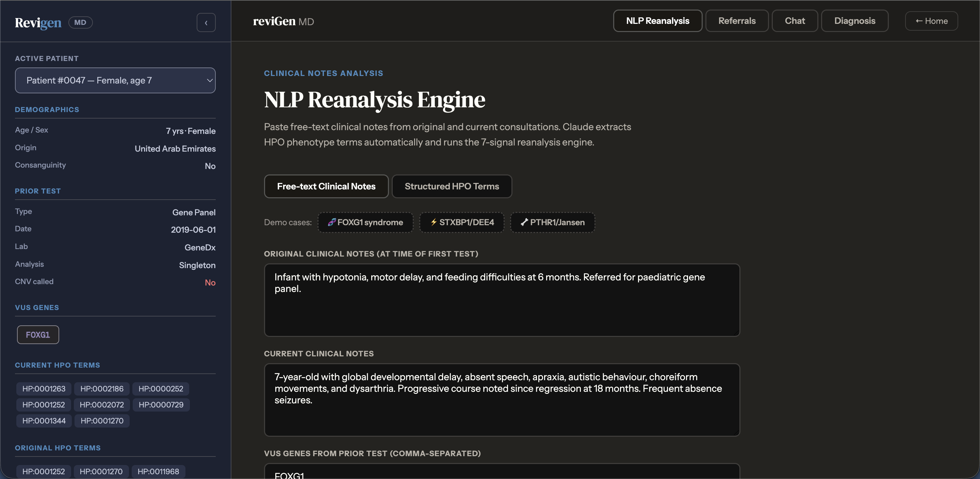Viewport: 980px width, 479px height.
Task: Collapse the sidebar with the chevron button
Action: pos(206,22)
